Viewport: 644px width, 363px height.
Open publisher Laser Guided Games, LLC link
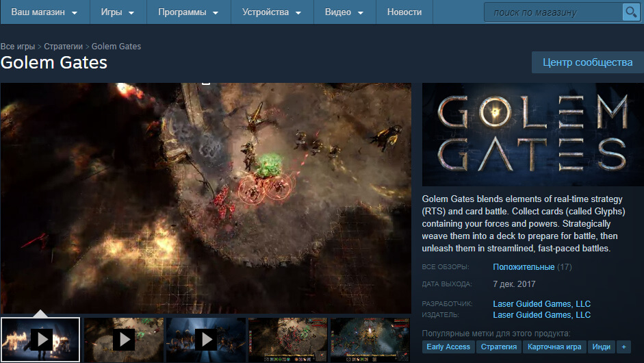[542, 315]
